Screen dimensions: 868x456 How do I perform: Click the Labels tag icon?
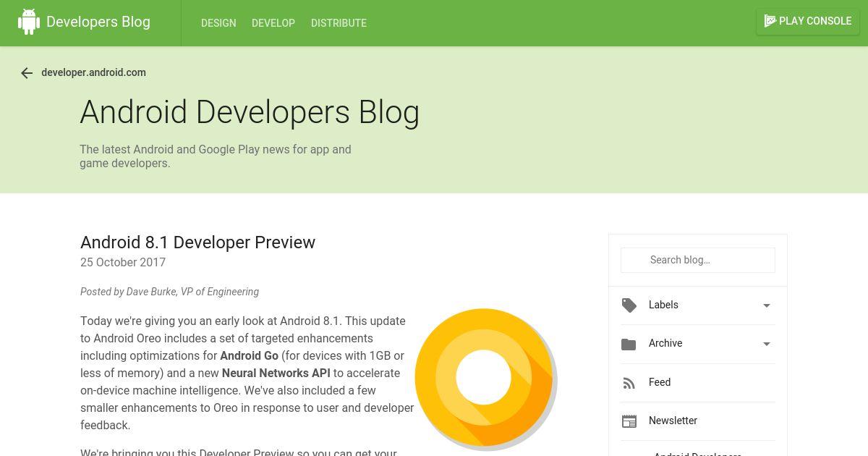pyautogui.click(x=629, y=305)
